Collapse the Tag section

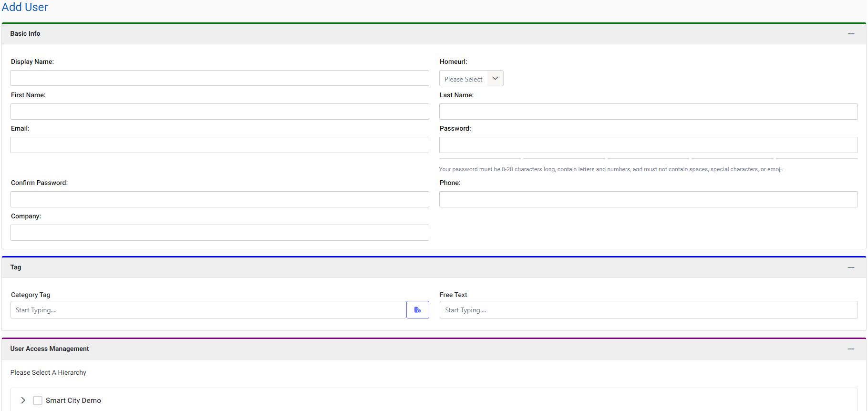[x=850, y=267]
